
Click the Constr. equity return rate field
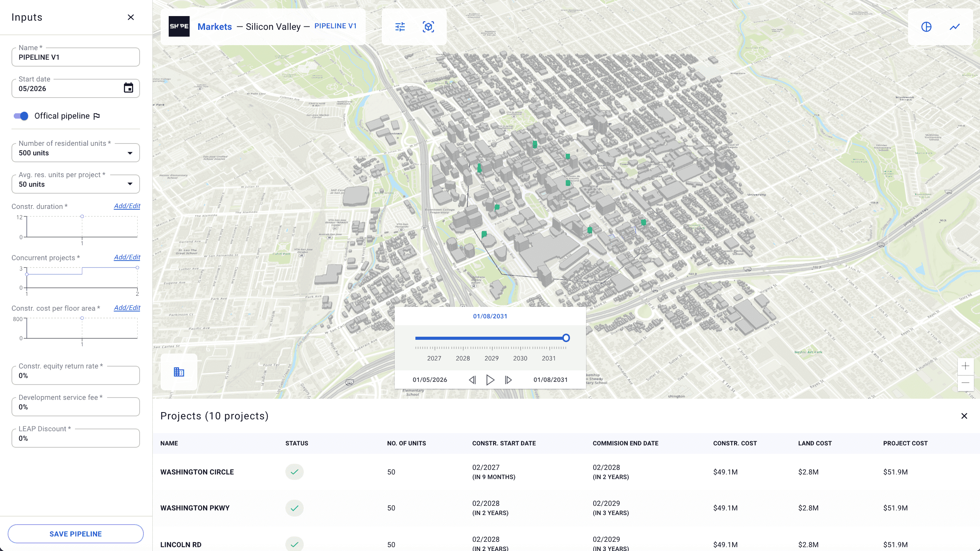pos(76,376)
